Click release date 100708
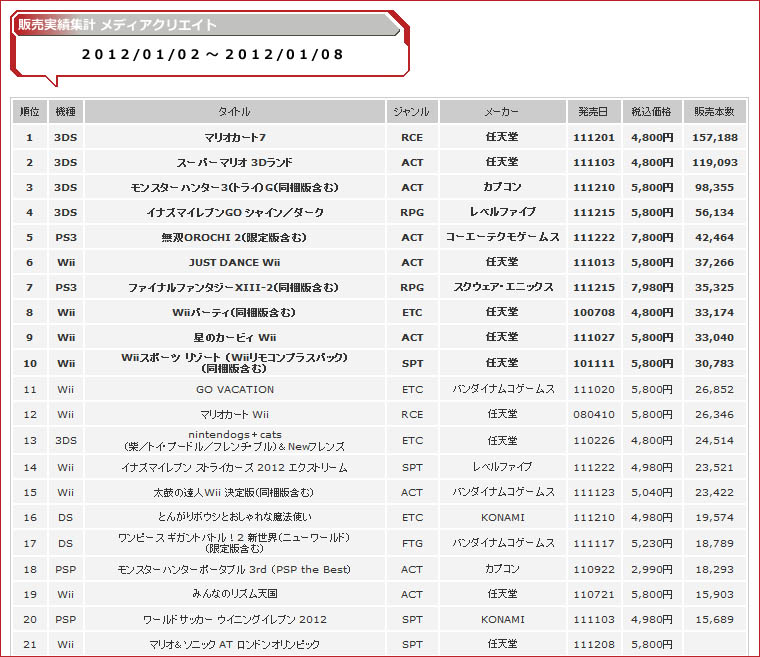This screenshot has width=760, height=657. [x=594, y=313]
